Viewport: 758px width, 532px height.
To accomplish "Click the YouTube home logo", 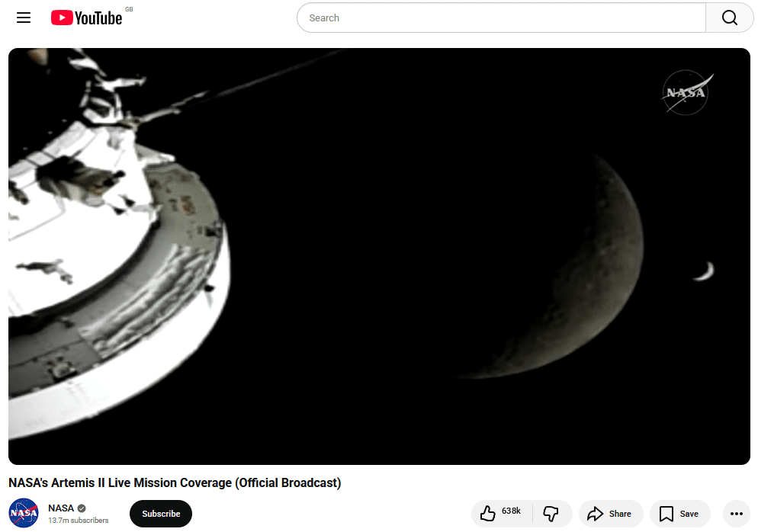I will pyautogui.click(x=86, y=18).
